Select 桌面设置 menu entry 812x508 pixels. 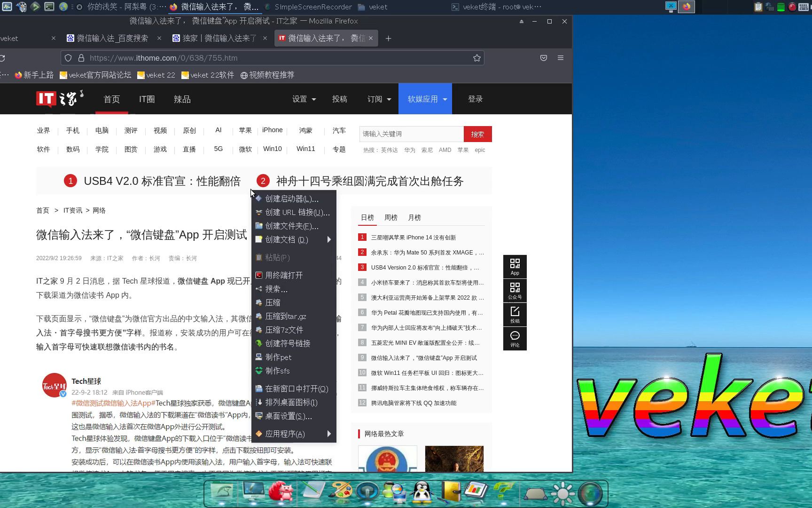[294, 416]
